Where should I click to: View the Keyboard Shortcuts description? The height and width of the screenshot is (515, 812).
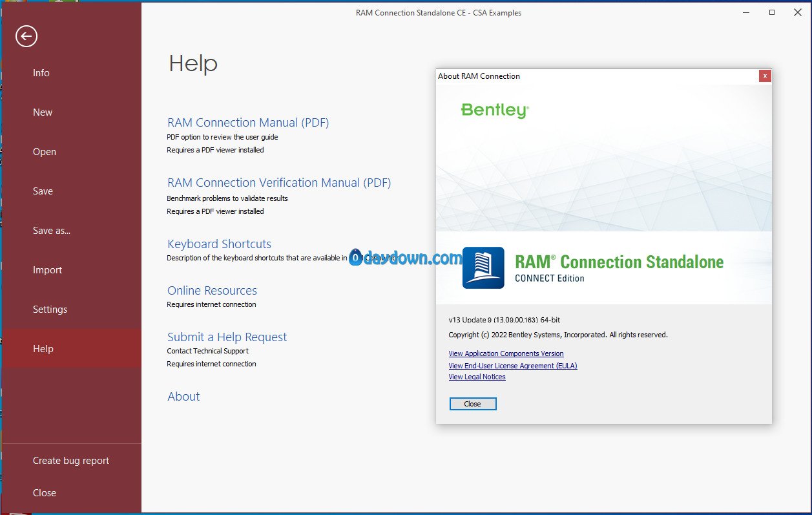click(x=219, y=244)
